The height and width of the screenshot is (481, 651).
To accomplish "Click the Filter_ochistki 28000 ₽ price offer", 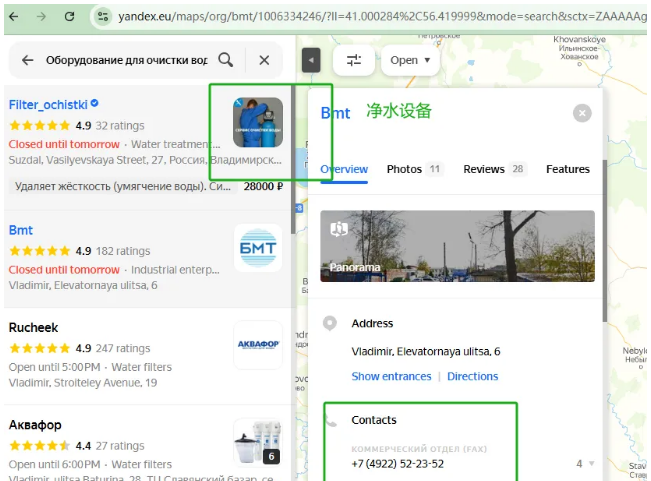I will (263, 186).
